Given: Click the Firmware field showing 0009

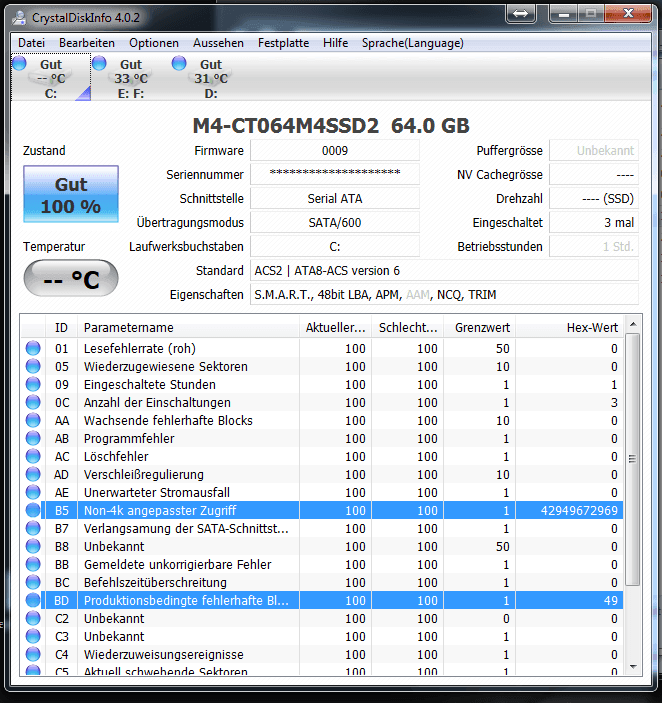Looking at the screenshot, I should [x=335, y=151].
